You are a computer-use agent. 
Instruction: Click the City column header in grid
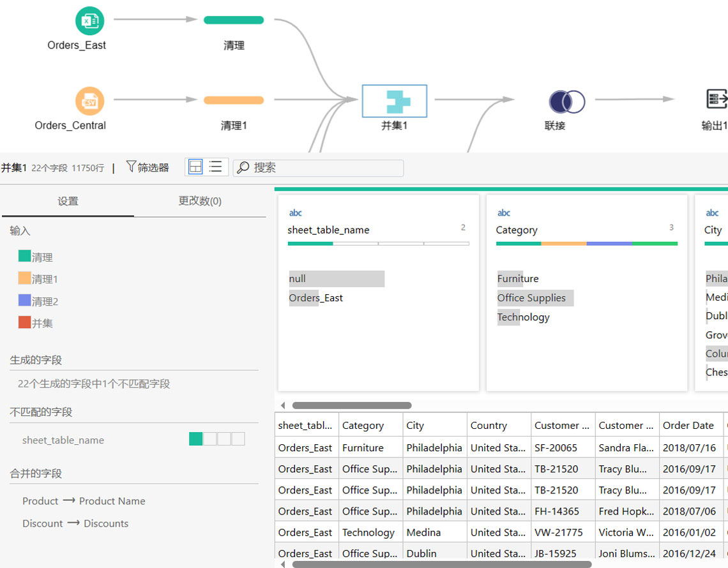pos(435,425)
